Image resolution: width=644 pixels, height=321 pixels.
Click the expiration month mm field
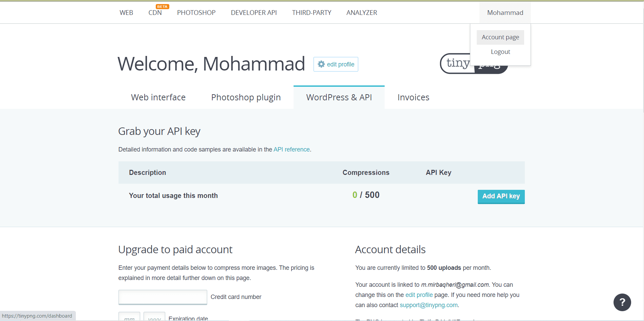(129, 317)
